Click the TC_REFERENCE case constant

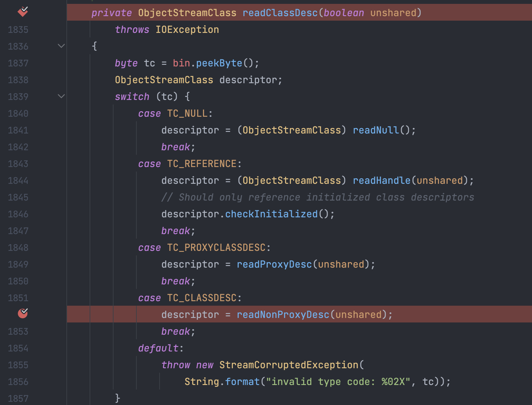point(202,164)
